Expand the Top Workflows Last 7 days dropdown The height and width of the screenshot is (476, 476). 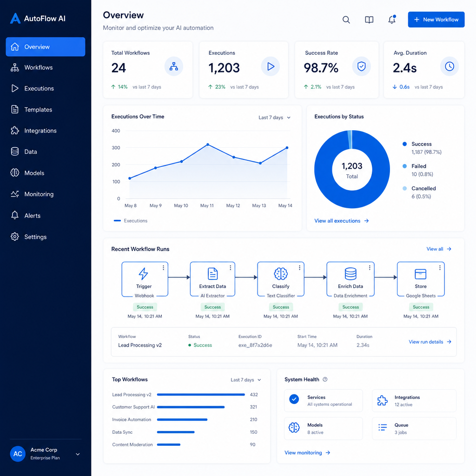[x=246, y=380]
